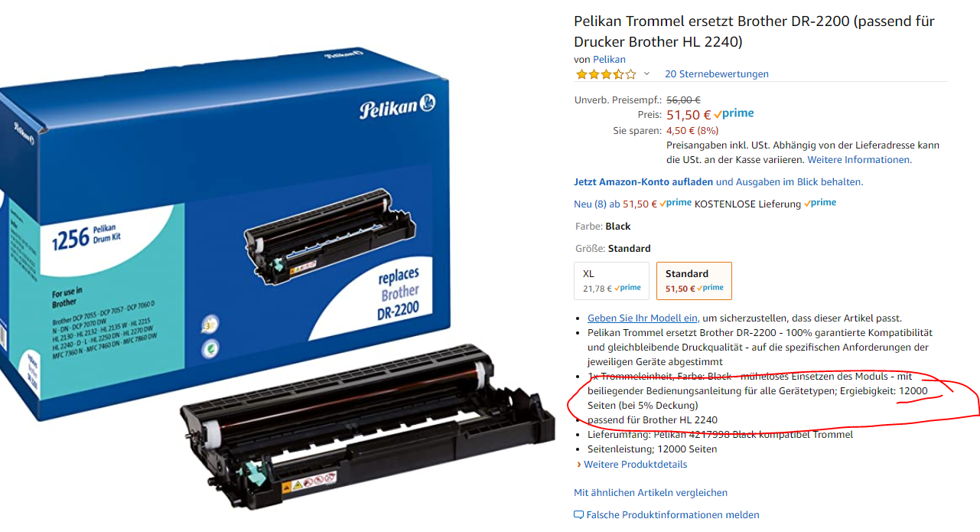Open the 20 Sternebewertungen reviews link
Image resolution: width=980 pixels, height=532 pixels.
tap(717, 74)
